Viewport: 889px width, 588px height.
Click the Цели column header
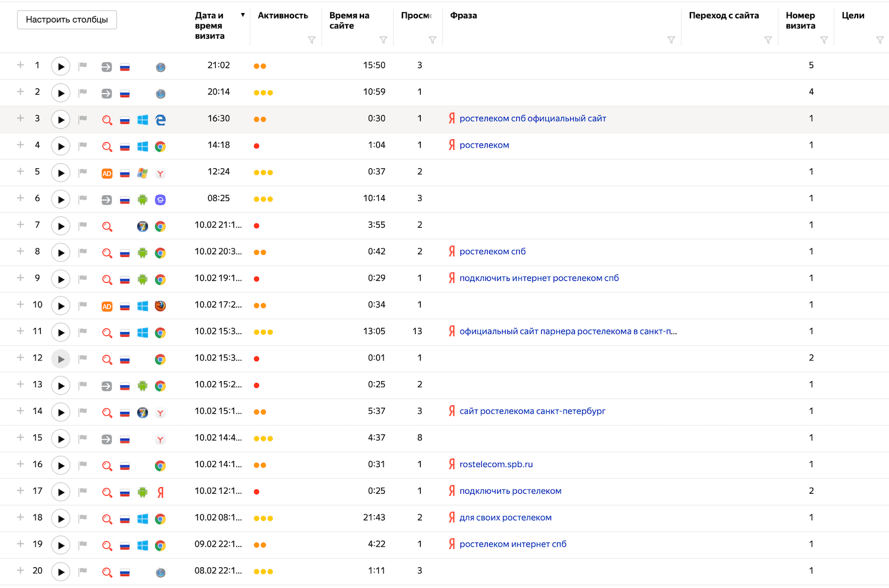click(853, 15)
